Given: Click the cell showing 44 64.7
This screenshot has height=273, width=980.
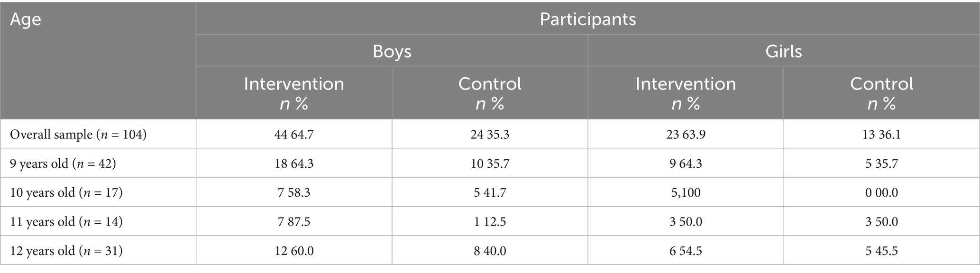Looking at the screenshot, I should pyautogui.click(x=294, y=135).
